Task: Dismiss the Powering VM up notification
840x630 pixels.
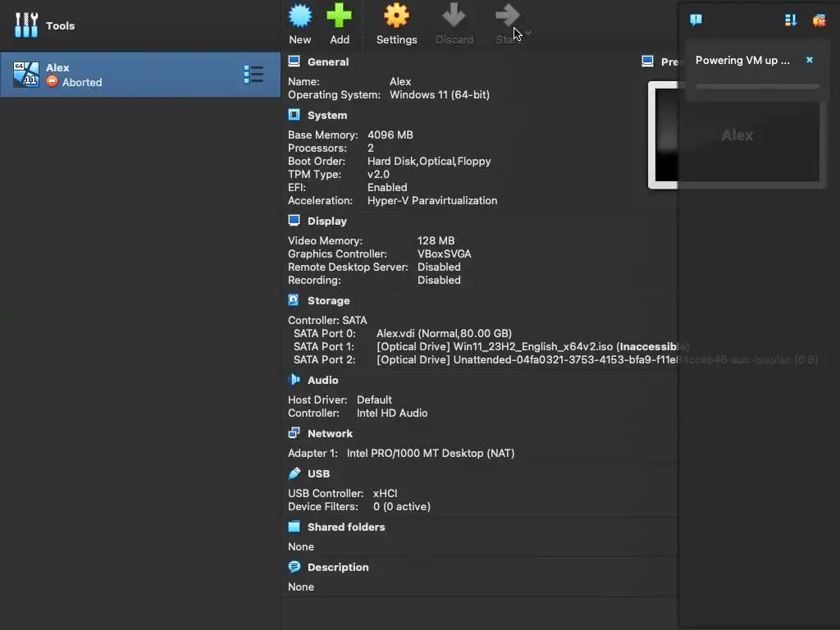Action: click(x=810, y=60)
